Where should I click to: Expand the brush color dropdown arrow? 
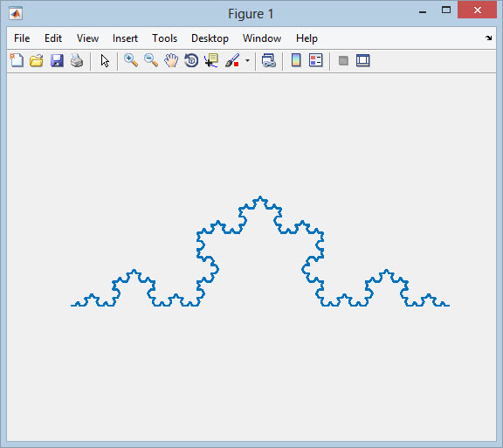pyautogui.click(x=247, y=60)
